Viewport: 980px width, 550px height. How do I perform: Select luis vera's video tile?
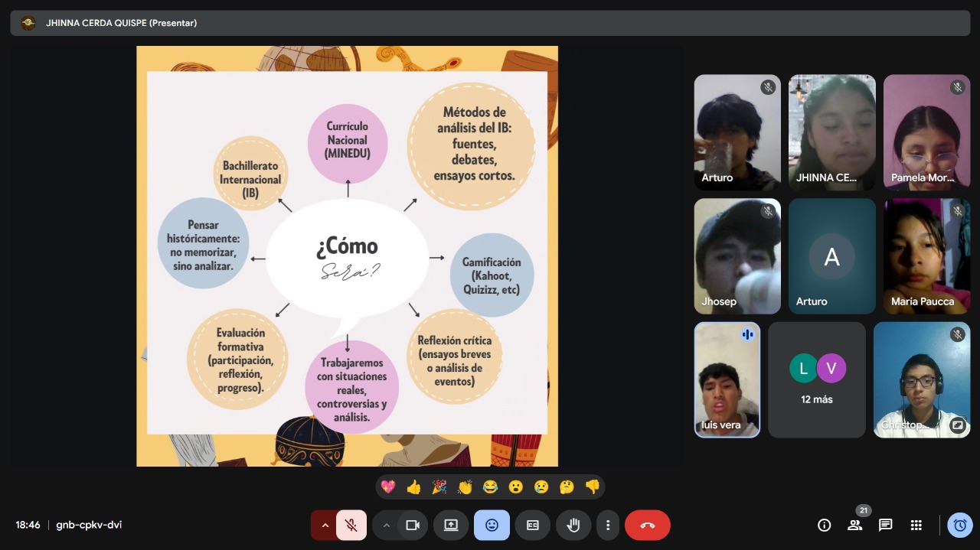click(x=727, y=380)
